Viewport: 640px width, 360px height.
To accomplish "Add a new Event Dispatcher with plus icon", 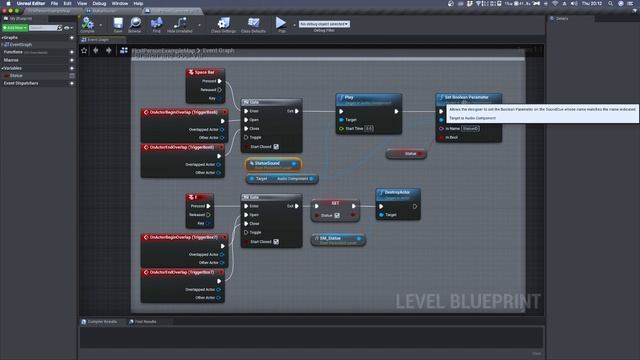I will tap(72, 83).
